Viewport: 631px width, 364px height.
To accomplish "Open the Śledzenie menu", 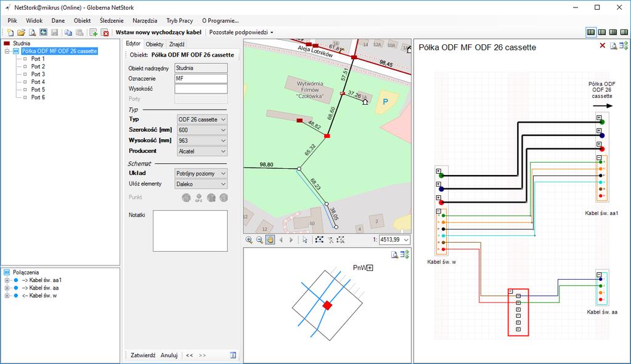I will [112, 20].
